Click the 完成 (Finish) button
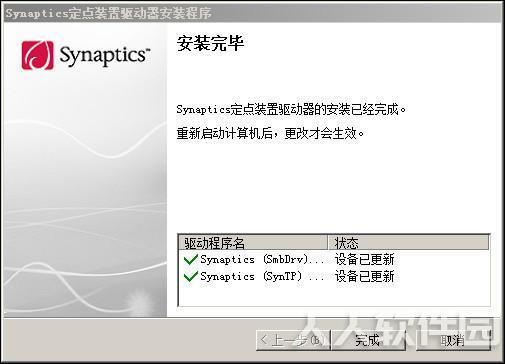Screen dimensions: 505x364 click(x=368, y=340)
